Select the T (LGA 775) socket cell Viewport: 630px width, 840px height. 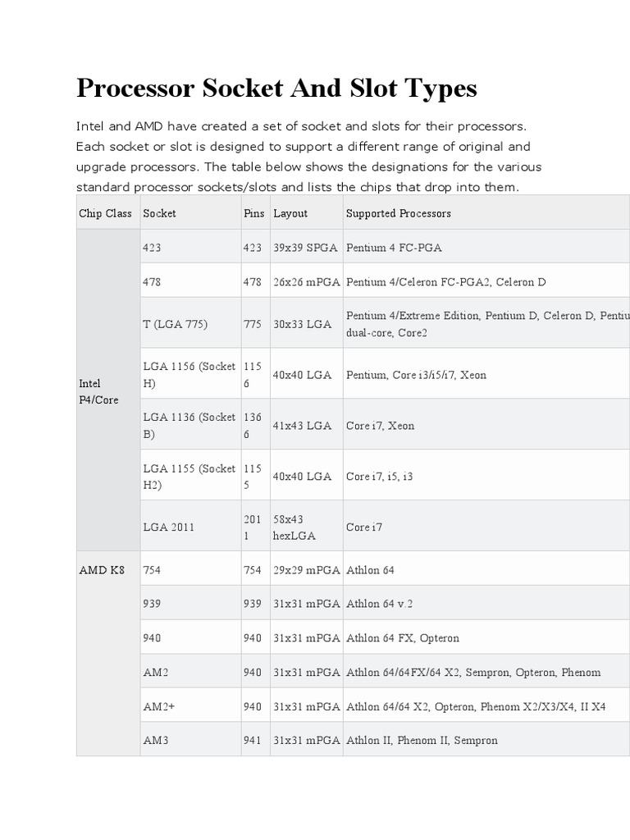coord(175,324)
